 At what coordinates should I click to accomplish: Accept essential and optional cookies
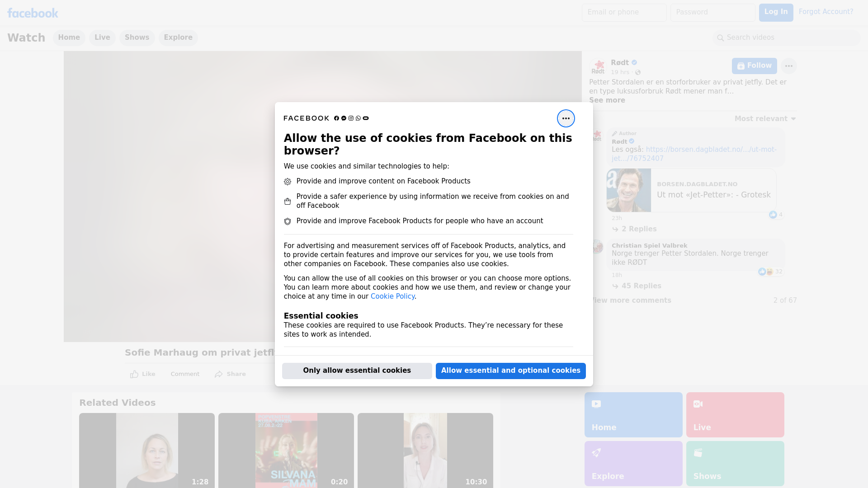[510, 371]
